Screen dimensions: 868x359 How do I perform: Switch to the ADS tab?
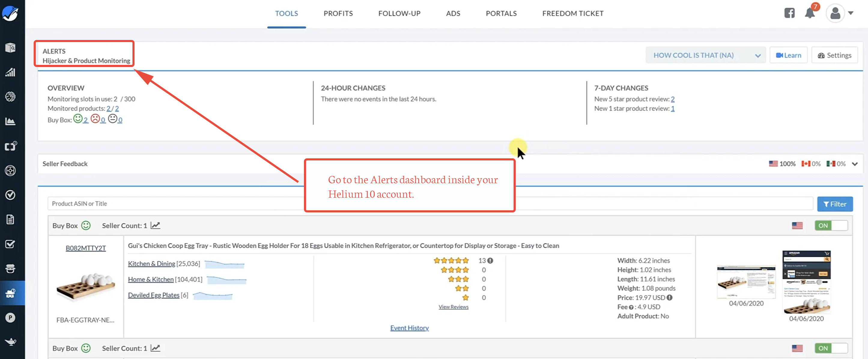point(453,14)
